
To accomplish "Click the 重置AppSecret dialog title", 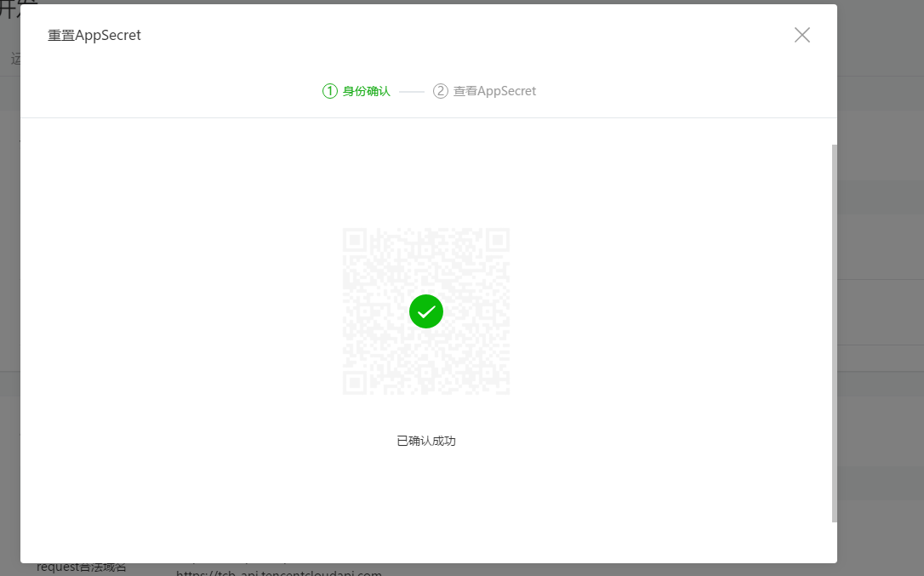I will [x=94, y=36].
